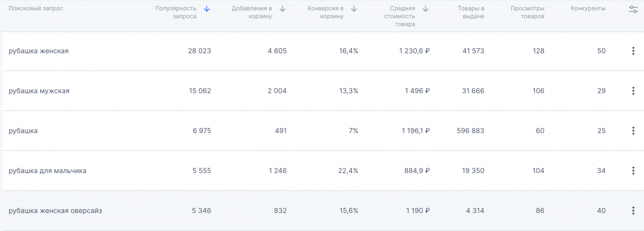Sort by Добавления в корзину arrow
The height and width of the screenshot is (231, 644).
[283, 9]
